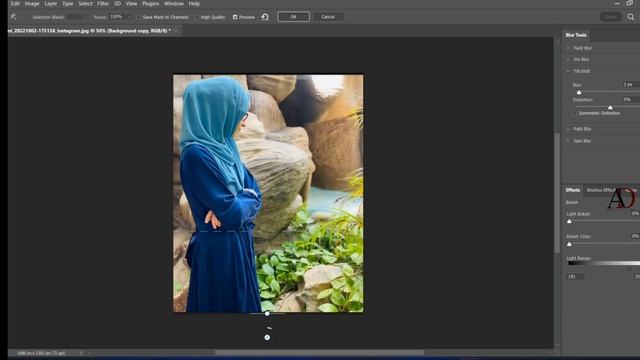Click the Distortion percentage field

631,100
